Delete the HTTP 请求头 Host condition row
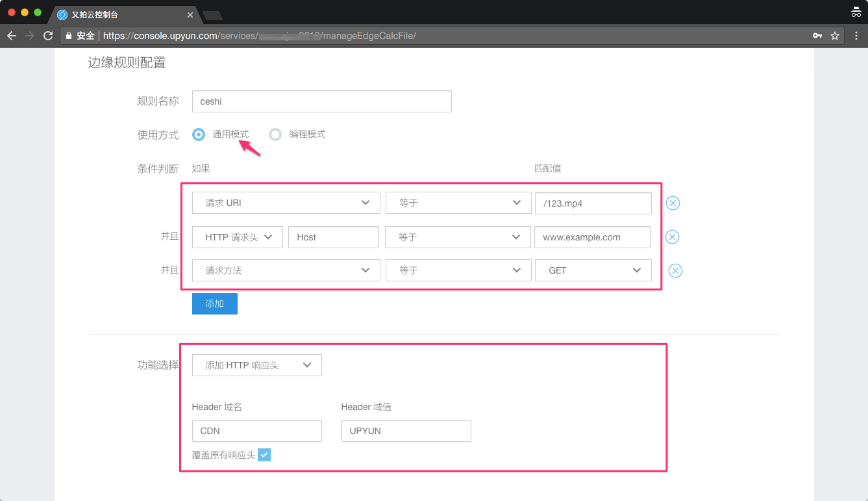 pos(673,237)
